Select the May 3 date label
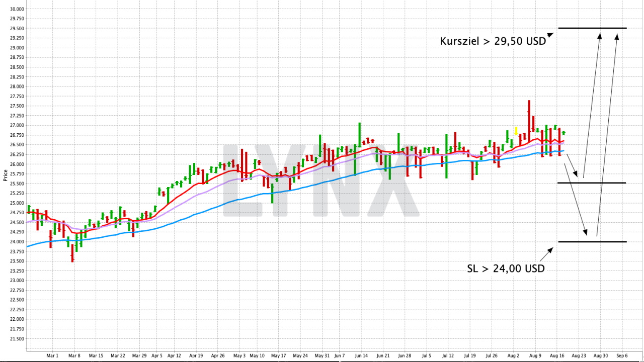 pos(240,355)
